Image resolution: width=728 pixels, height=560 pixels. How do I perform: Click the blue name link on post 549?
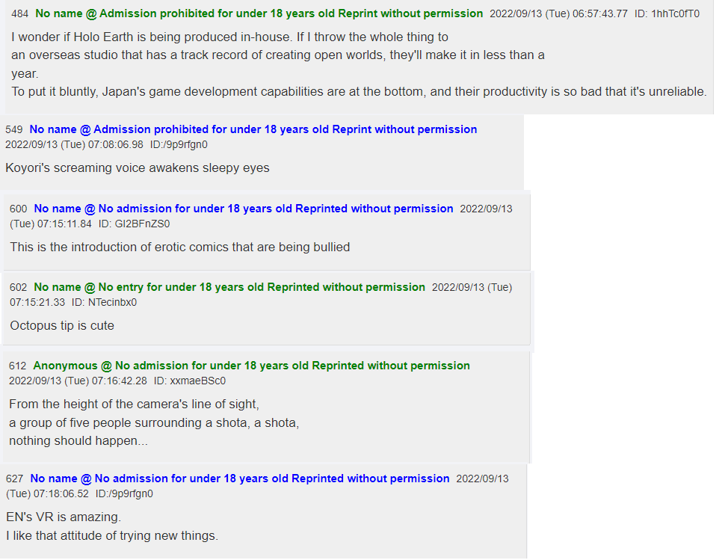click(x=253, y=129)
